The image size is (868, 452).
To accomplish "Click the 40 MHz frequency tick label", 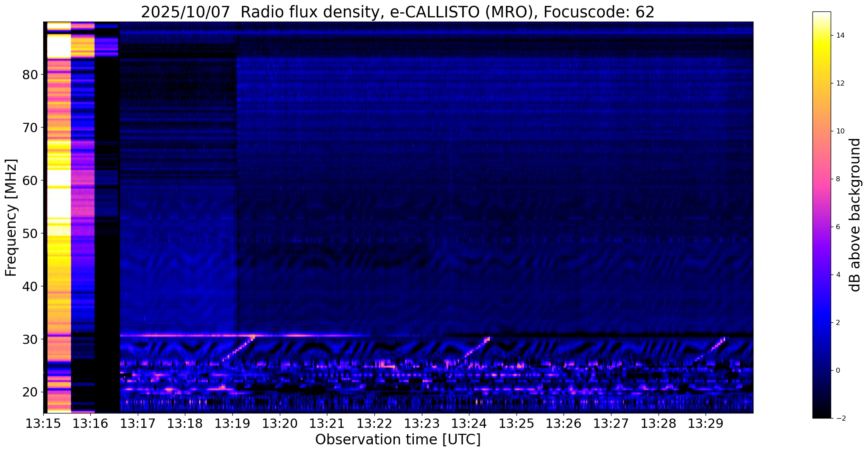I will tap(30, 286).
